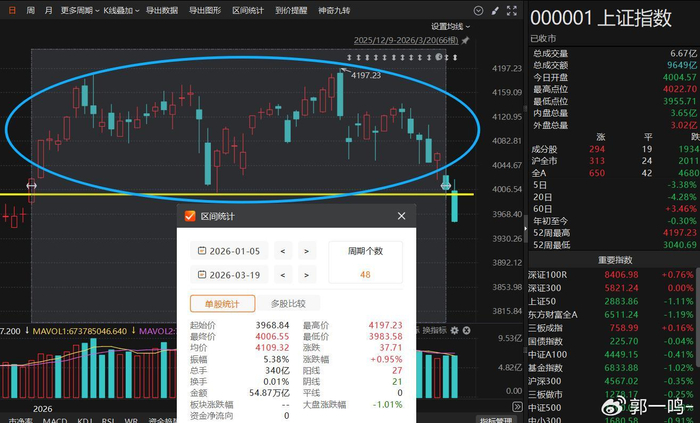The height and width of the screenshot is (423, 700).
Task: Click the start date field 2026-01-05
Action: pos(229,251)
